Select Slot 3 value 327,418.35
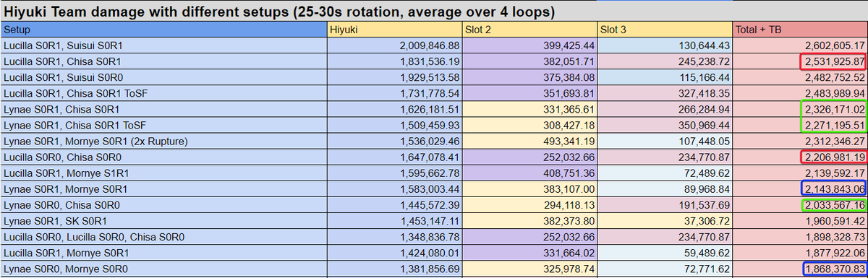 665,93
